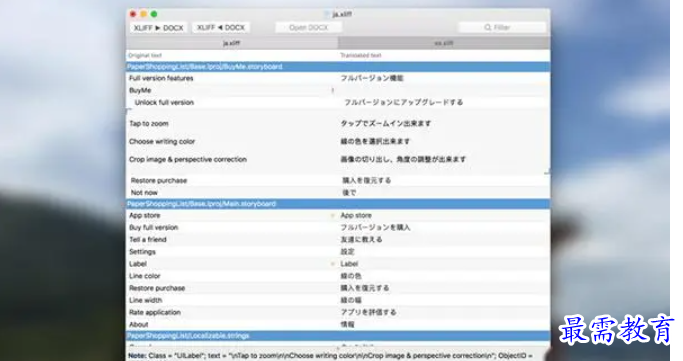Select the 'Line color' row

coord(338,276)
